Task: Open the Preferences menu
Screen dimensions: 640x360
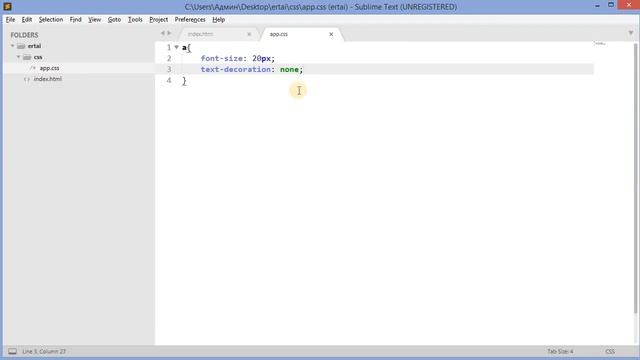Action: pyautogui.click(x=190, y=20)
